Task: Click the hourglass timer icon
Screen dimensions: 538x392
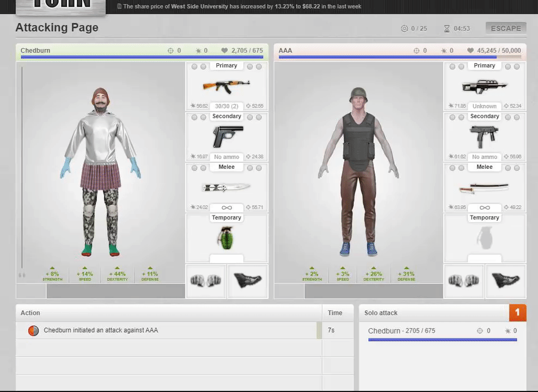Action: (447, 28)
